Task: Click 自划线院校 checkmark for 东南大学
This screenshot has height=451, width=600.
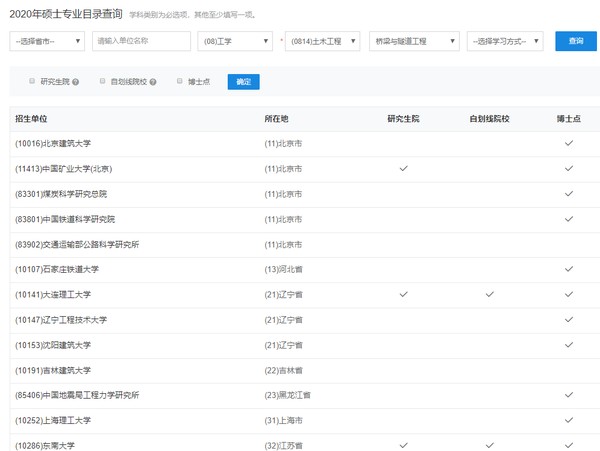Action: click(x=489, y=445)
